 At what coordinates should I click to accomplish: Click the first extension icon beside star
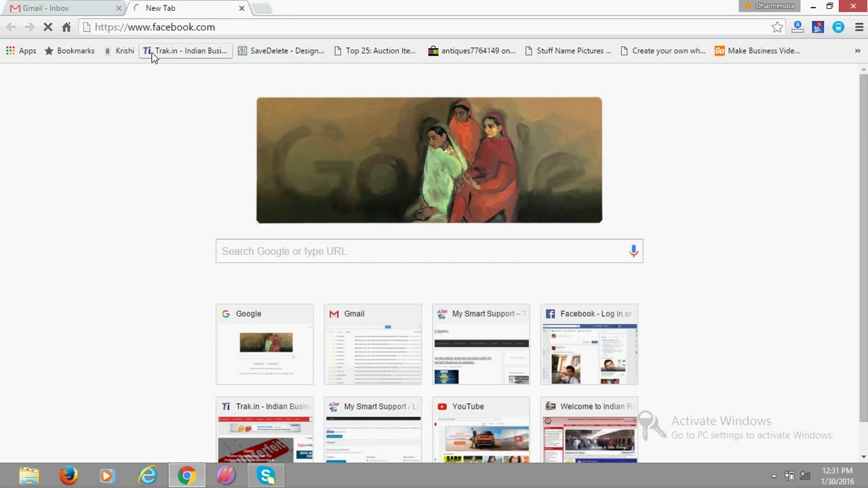pos(797,27)
